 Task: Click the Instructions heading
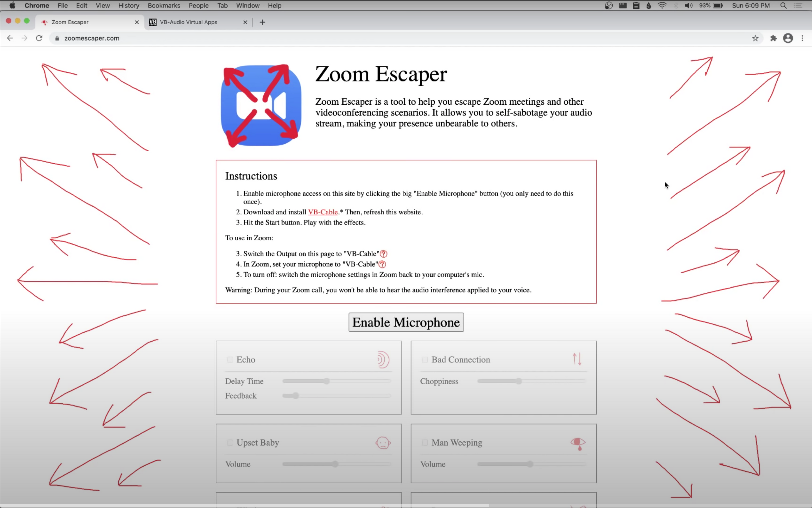251,176
